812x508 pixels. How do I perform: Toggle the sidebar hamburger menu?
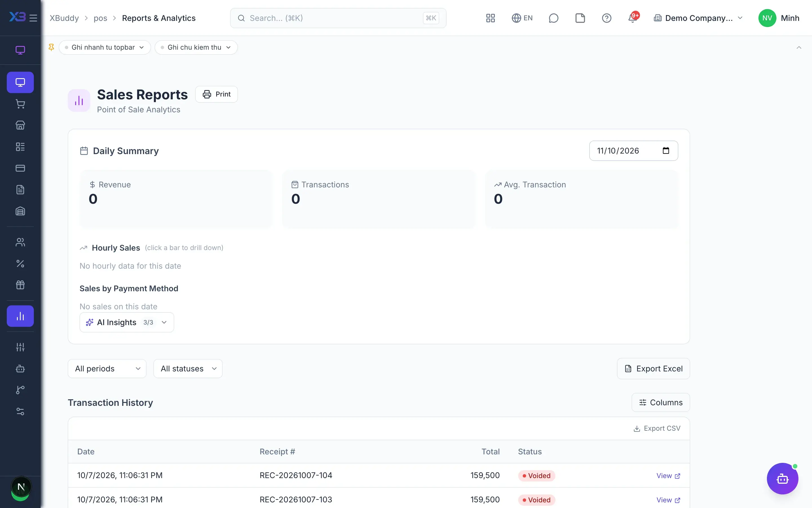(33, 18)
